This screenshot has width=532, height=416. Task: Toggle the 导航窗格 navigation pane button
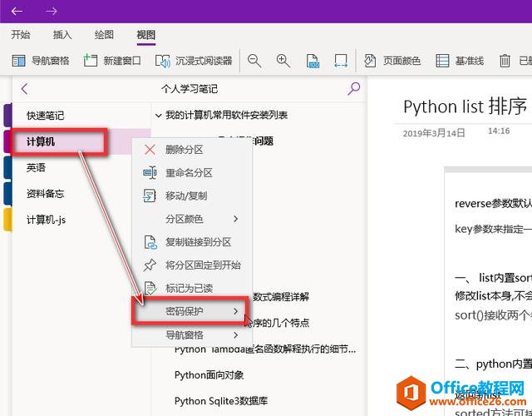click(x=41, y=61)
